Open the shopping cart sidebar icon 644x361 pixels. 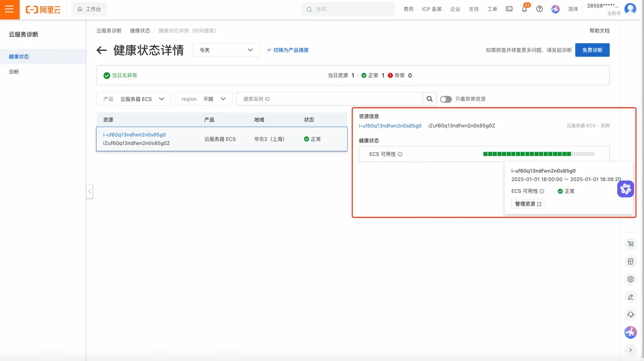631,244
